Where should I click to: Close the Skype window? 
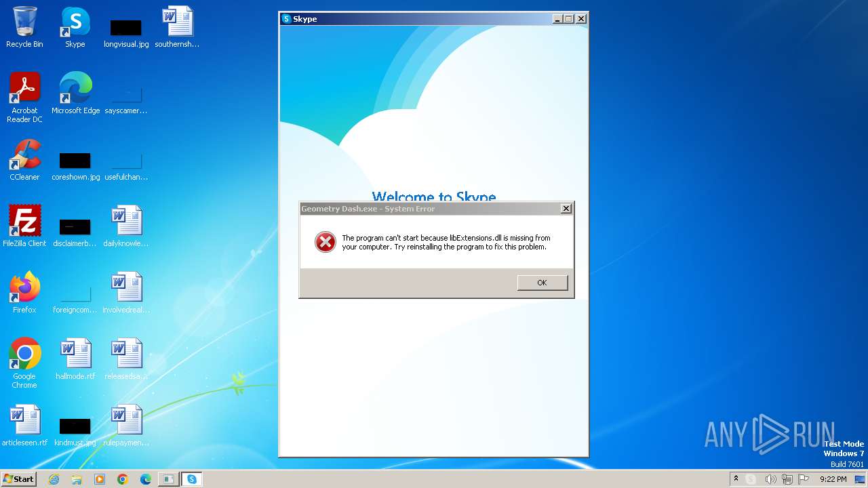point(580,19)
